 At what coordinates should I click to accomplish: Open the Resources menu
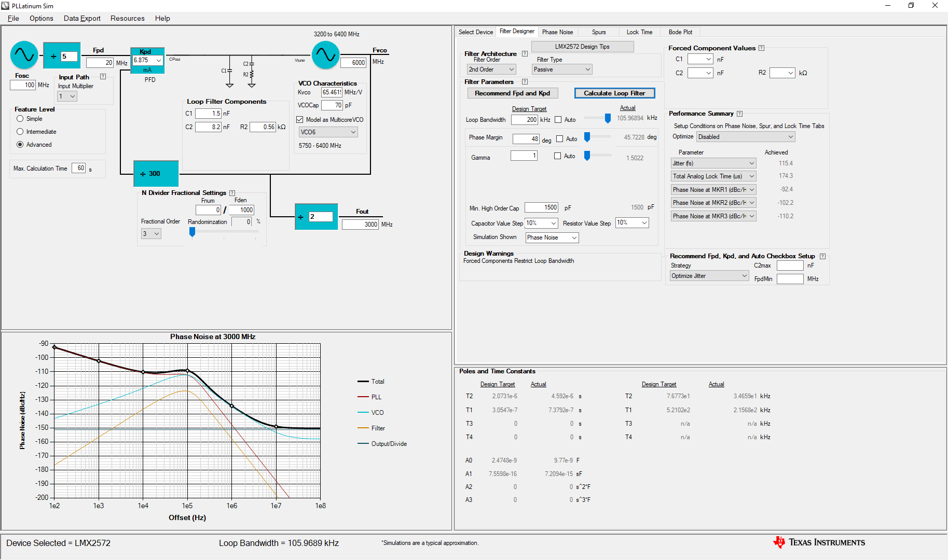pos(128,18)
